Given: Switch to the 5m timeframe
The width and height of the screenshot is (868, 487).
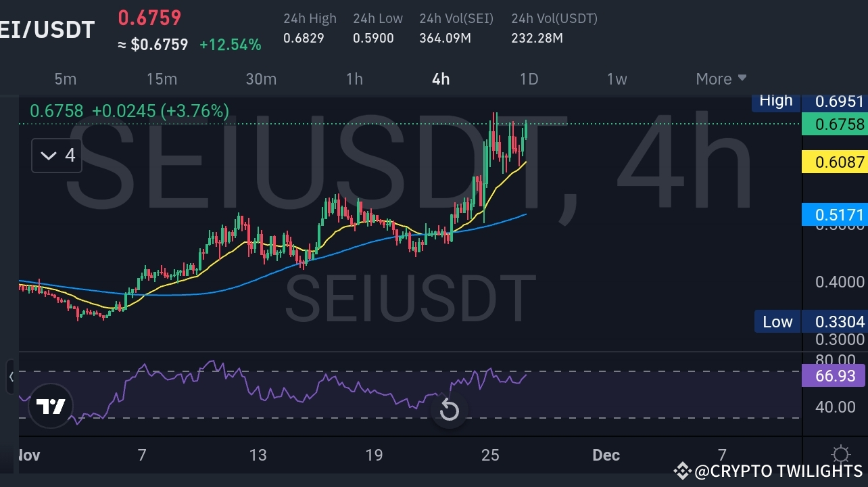Looking at the screenshot, I should (x=66, y=79).
